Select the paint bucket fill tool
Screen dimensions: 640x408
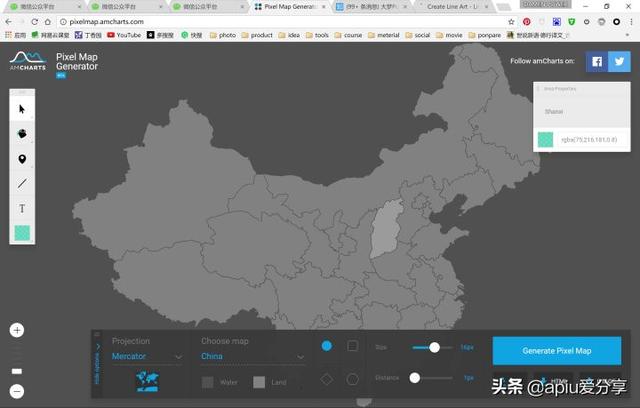[22, 134]
